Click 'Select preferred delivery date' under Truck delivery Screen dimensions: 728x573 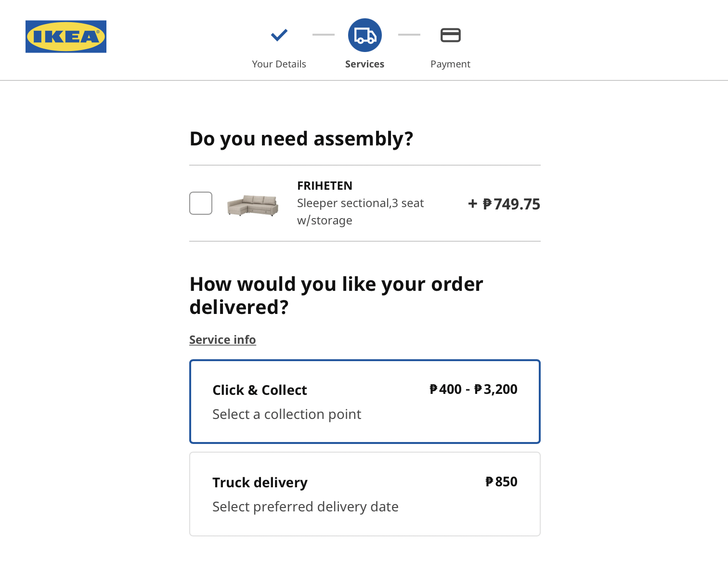point(305,507)
